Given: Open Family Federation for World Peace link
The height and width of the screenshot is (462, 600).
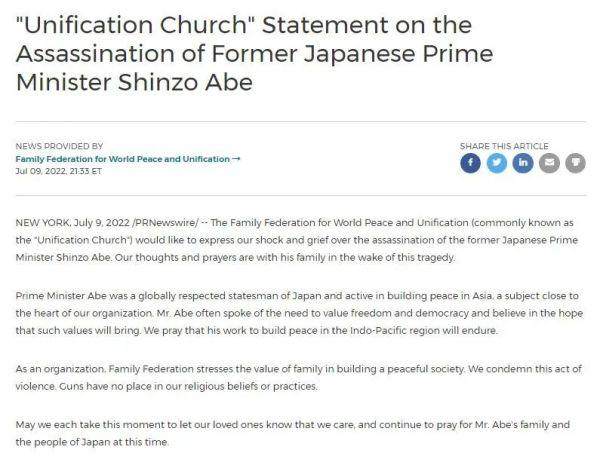Looking at the screenshot, I should click(x=122, y=159).
